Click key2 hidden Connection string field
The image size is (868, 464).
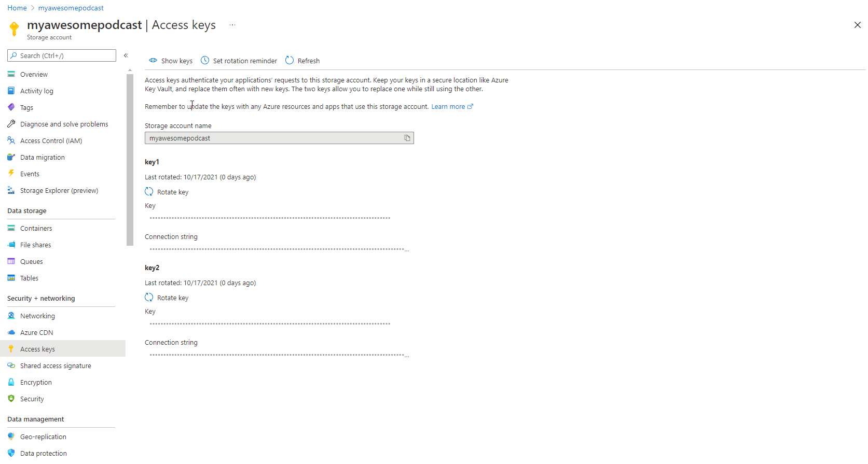(x=279, y=355)
